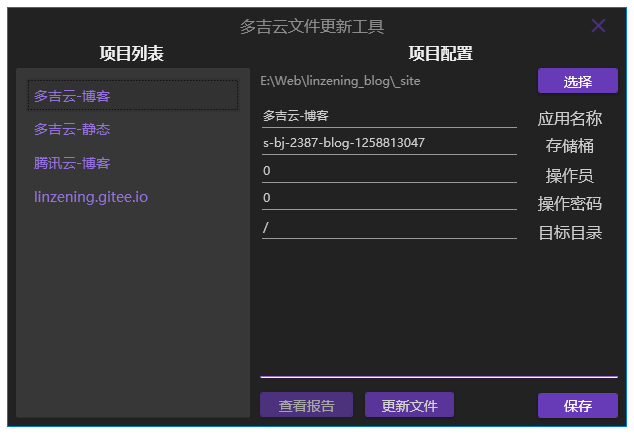Click the 目标目录 label

(570, 233)
